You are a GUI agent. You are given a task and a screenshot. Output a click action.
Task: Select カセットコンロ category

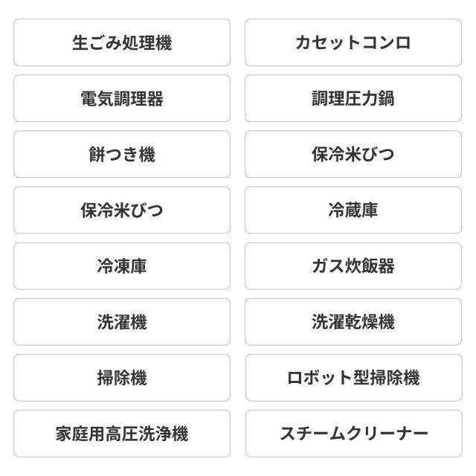point(353,42)
